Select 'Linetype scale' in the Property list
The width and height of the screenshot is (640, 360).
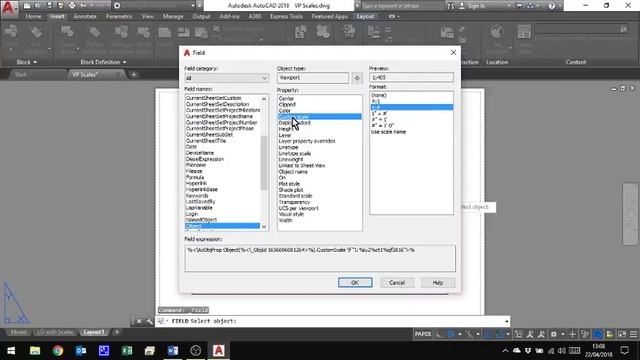(294, 153)
